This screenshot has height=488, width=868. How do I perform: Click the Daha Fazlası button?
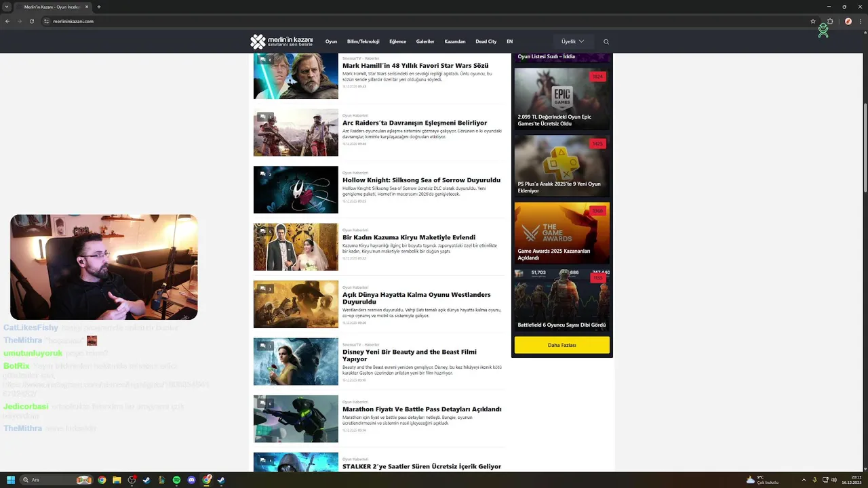click(x=562, y=345)
